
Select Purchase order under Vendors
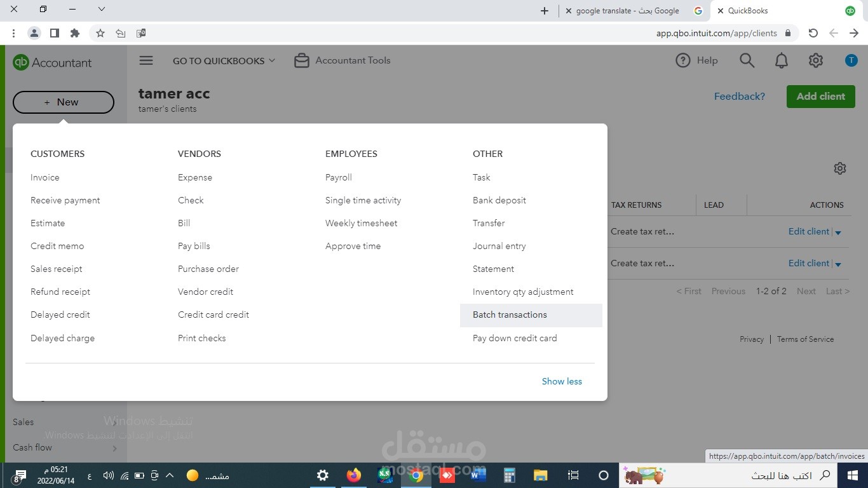pyautogui.click(x=208, y=269)
